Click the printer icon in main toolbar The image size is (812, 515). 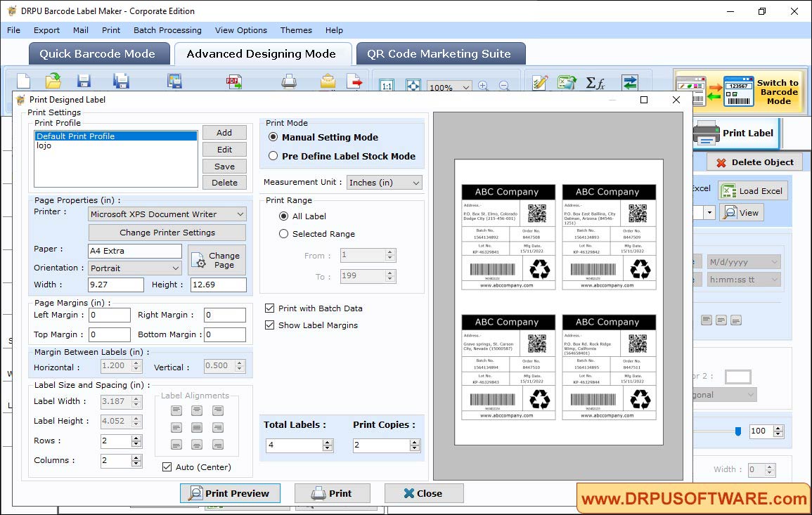coord(289,82)
